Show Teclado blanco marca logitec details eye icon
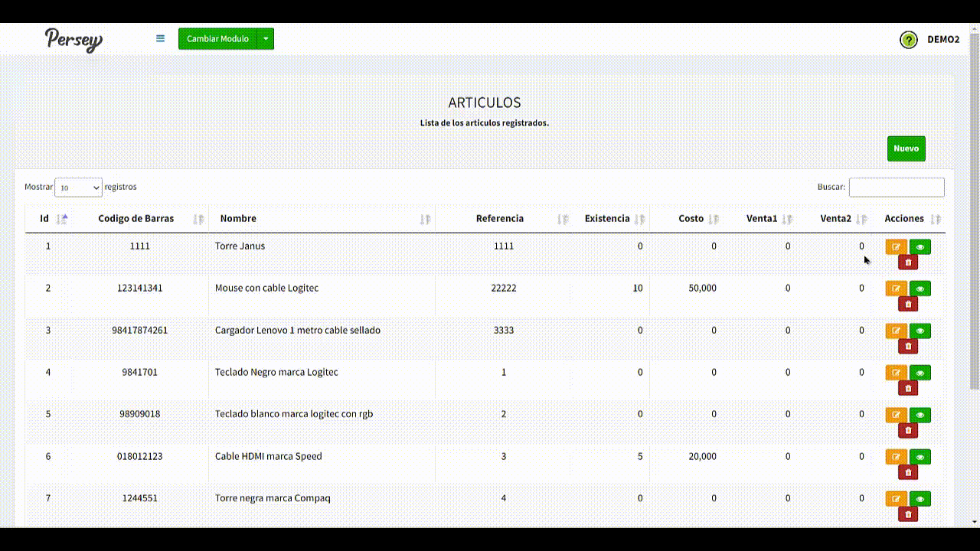 pyautogui.click(x=920, y=415)
